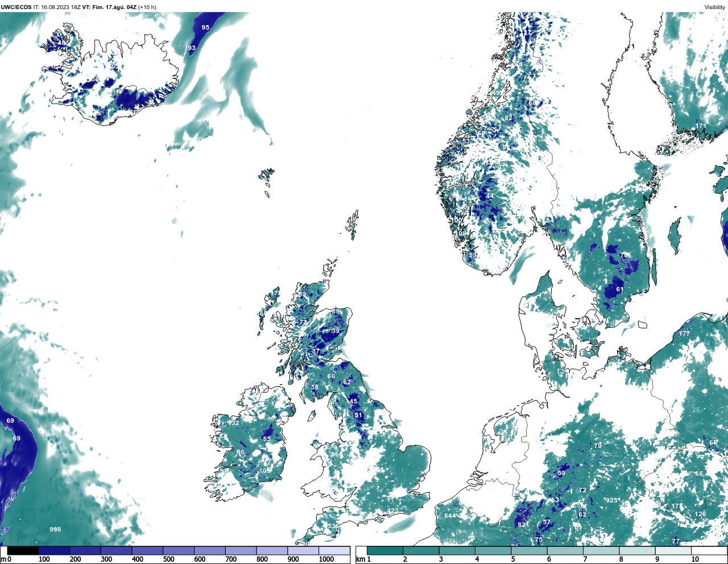Viewport: 728px width, 564px height.
Task: Click the '62' value over southern Scotland
Action: click(347, 382)
